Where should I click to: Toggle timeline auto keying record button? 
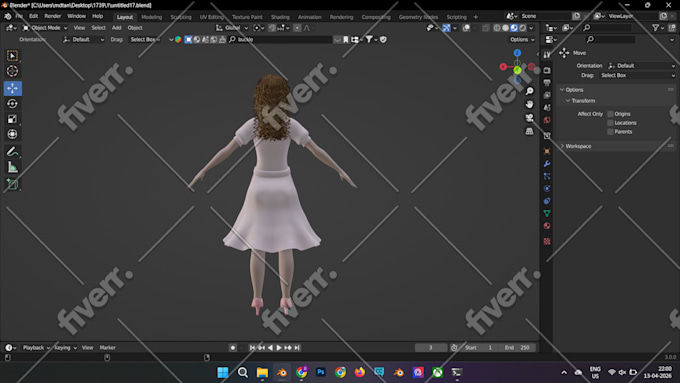pyautogui.click(x=233, y=347)
